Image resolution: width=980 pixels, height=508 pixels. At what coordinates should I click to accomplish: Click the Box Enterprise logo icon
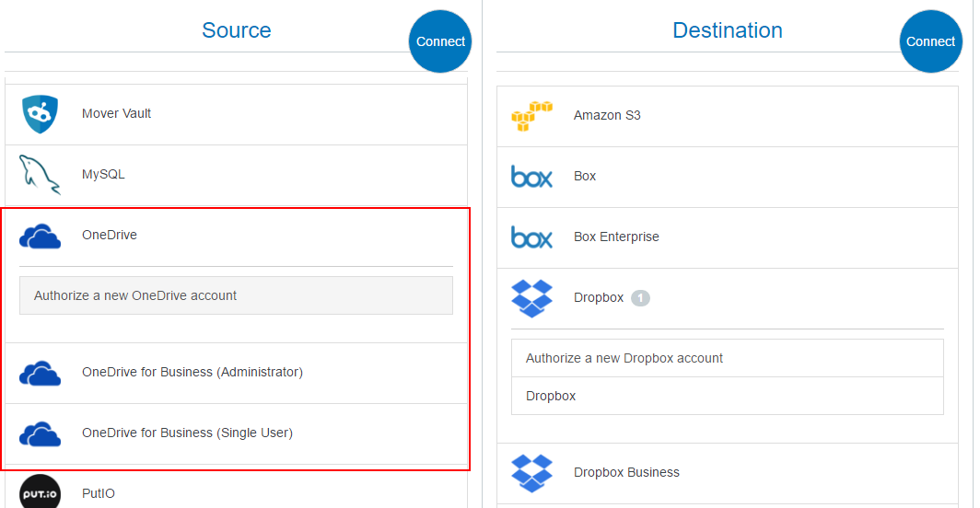531,237
